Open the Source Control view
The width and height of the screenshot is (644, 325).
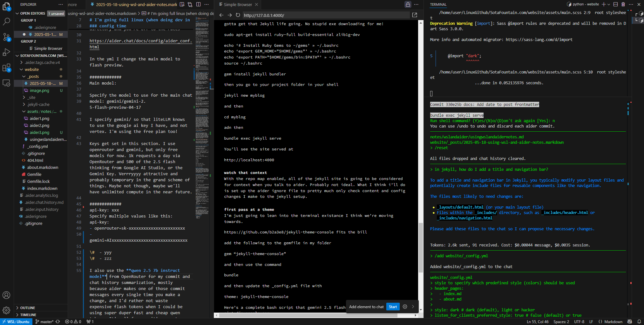click(6, 37)
